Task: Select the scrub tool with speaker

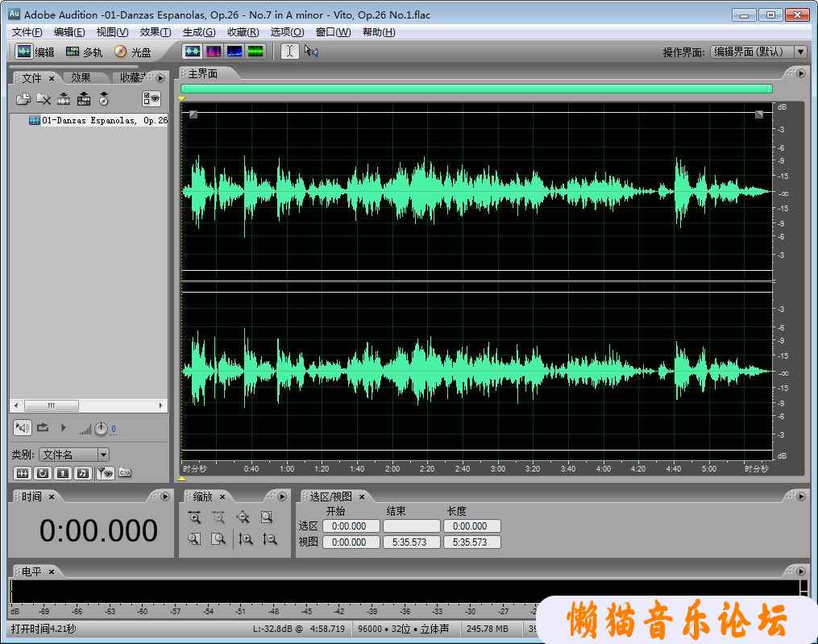Action: [x=311, y=51]
